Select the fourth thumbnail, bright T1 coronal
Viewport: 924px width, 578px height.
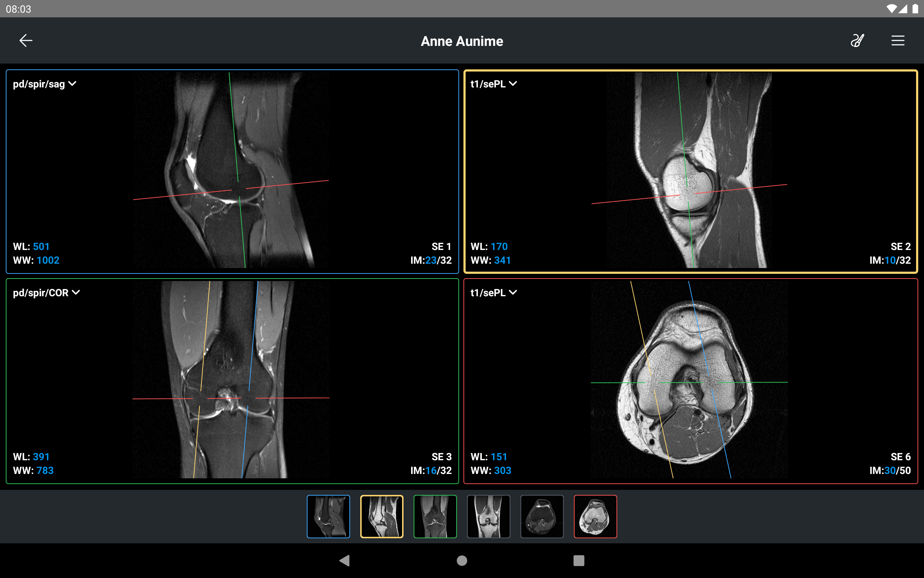[489, 517]
